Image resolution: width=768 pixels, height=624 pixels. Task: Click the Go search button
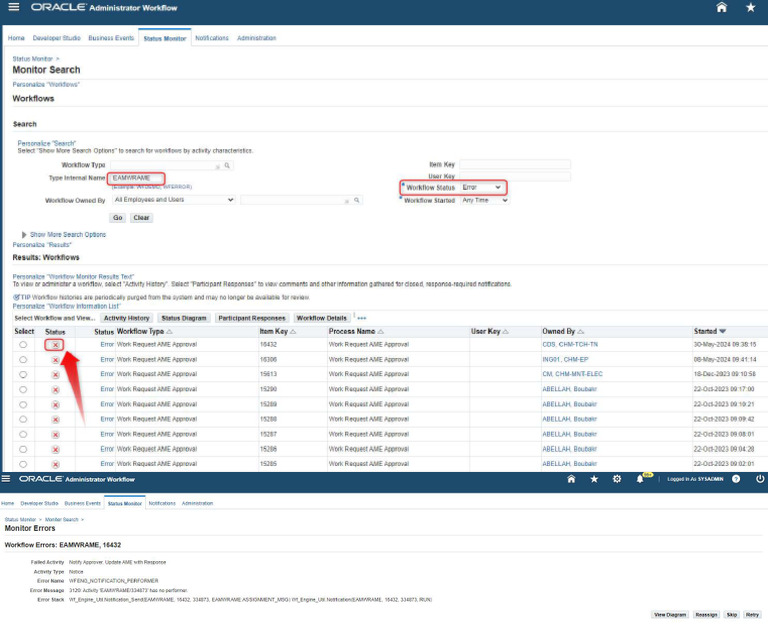[x=117, y=217]
